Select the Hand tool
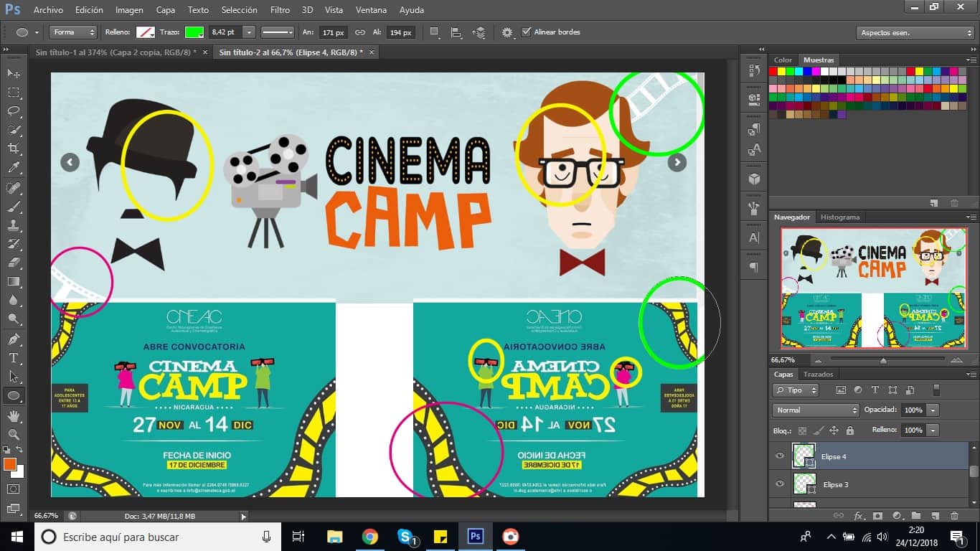The image size is (980, 551). point(14,416)
